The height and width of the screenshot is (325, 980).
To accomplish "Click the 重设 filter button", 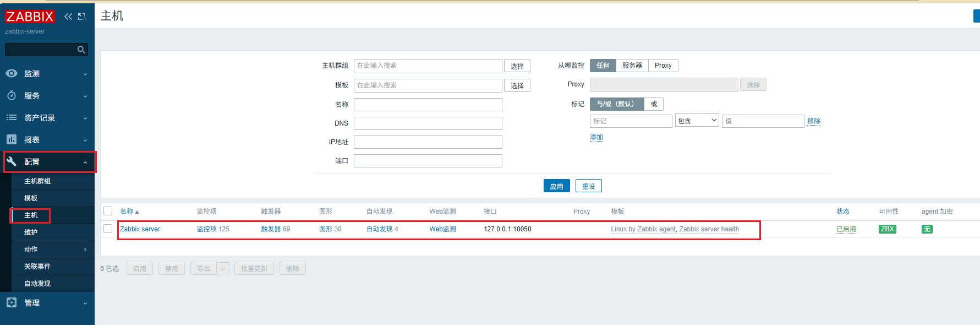I will 589,186.
